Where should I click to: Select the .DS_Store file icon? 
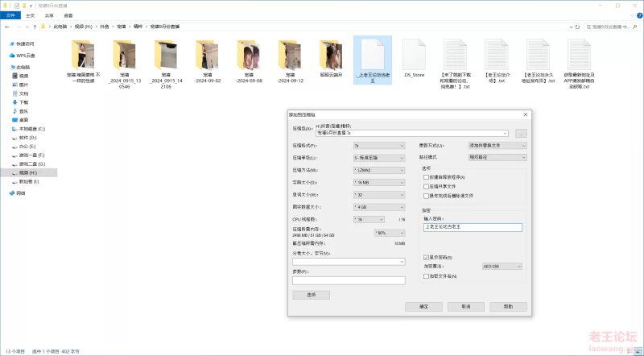pos(414,55)
